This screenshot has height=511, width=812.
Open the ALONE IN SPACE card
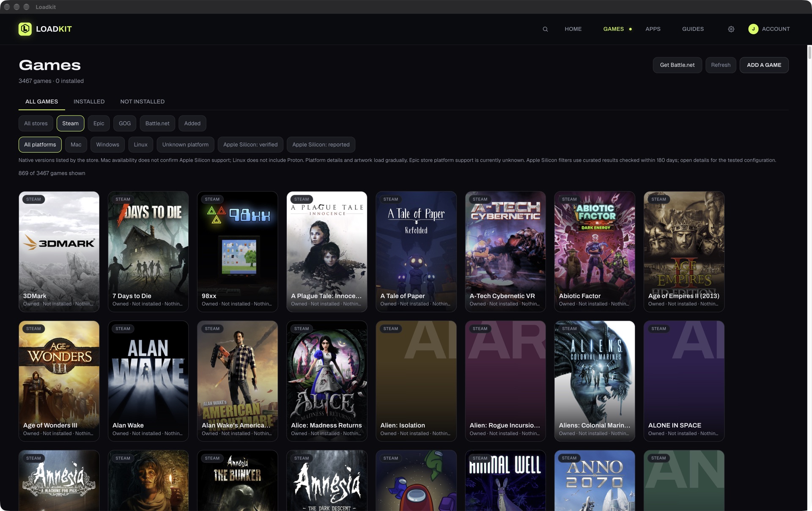click(684, 381)
